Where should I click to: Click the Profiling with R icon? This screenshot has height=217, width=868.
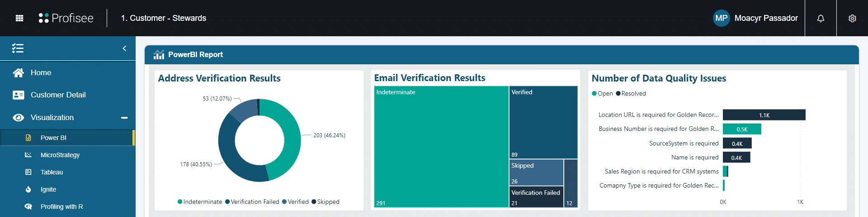point(28,207)
